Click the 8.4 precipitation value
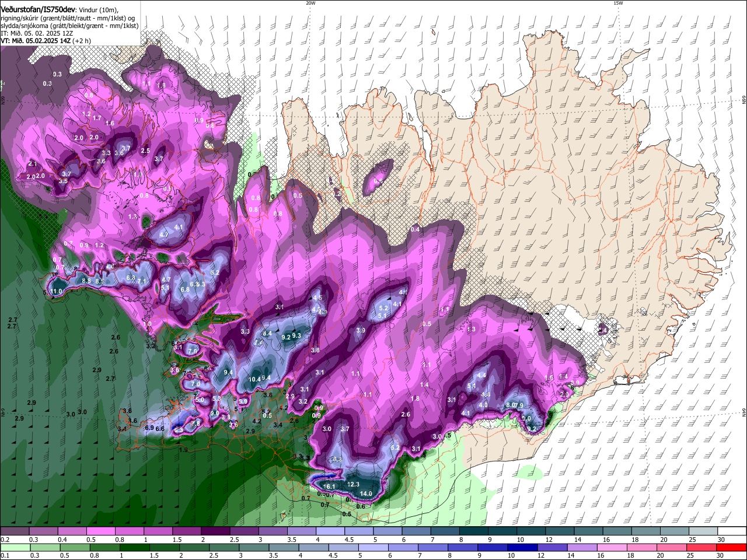Image resolution: width=747 pixels, height=560 pixels. [x=267, y=333]
